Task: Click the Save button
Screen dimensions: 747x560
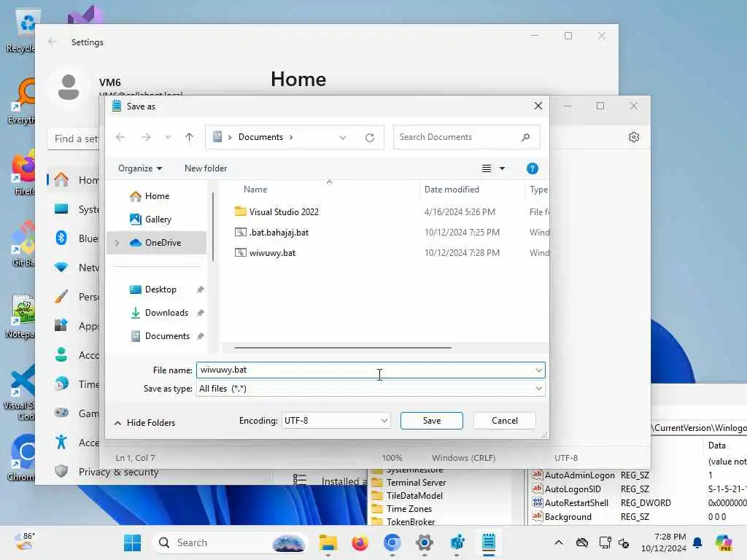Action: (432, 421)
